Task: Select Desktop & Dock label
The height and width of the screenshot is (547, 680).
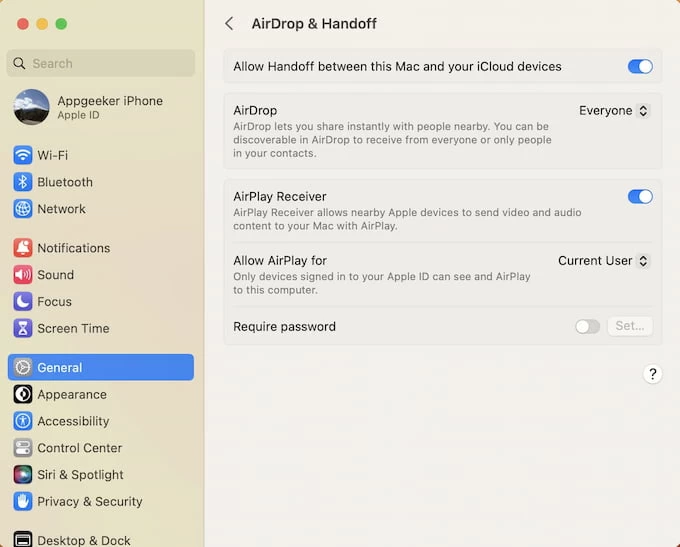Action: point(84,540)
